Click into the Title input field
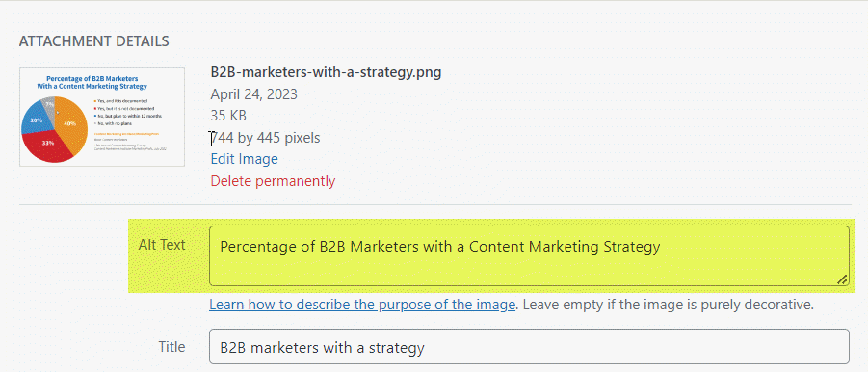The image size is (868, 372). point(529,347)
